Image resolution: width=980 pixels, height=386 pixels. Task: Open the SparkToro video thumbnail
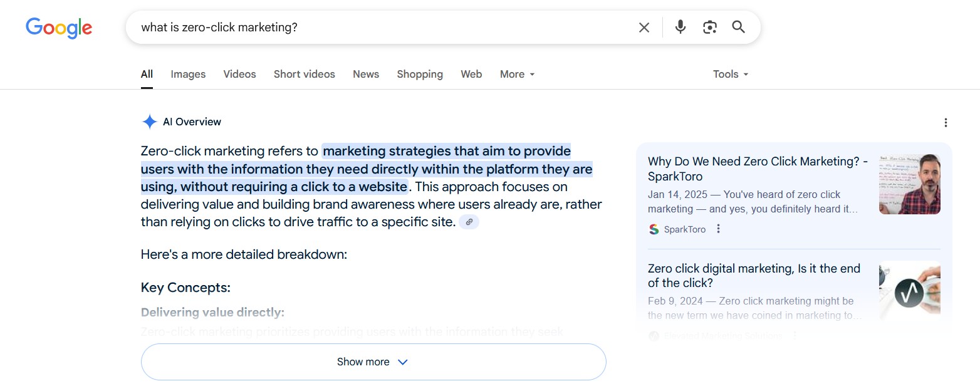point(909,184)
